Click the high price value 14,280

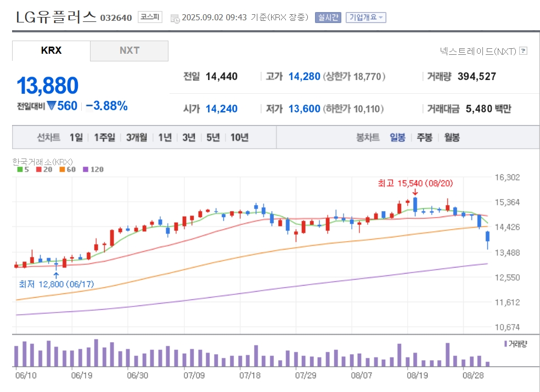coord(305,76)
